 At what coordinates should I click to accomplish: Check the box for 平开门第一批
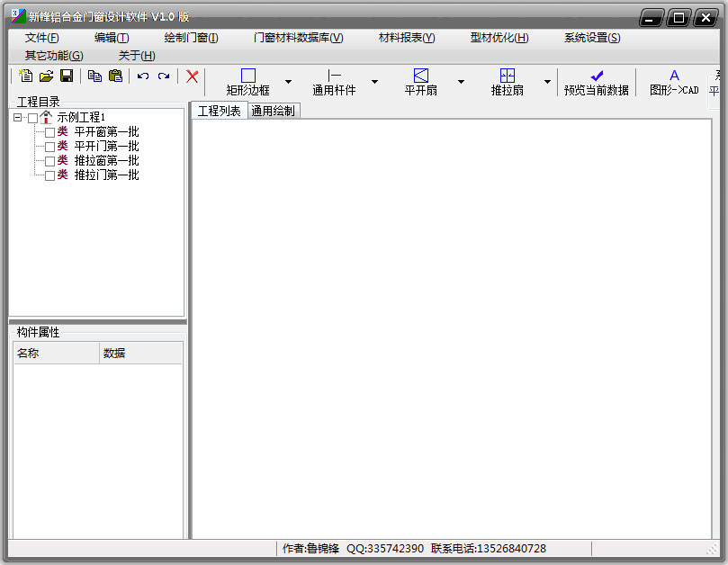[x=49, y=148]
